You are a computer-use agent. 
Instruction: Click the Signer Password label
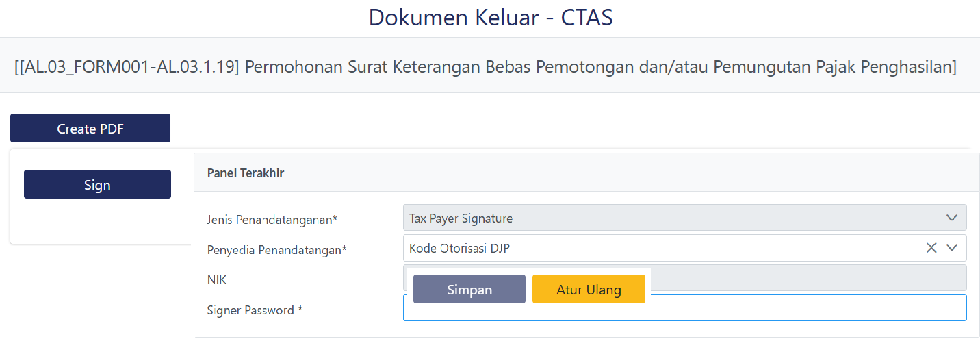(x=255, y=310)
